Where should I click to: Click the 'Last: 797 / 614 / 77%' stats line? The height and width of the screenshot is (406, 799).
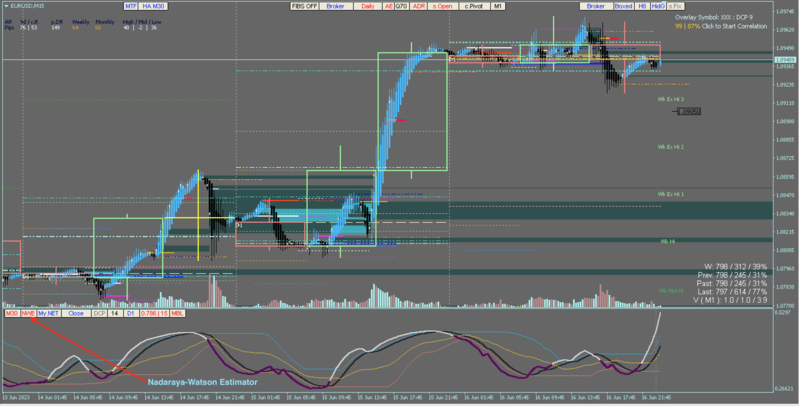(x=732, y=292)
